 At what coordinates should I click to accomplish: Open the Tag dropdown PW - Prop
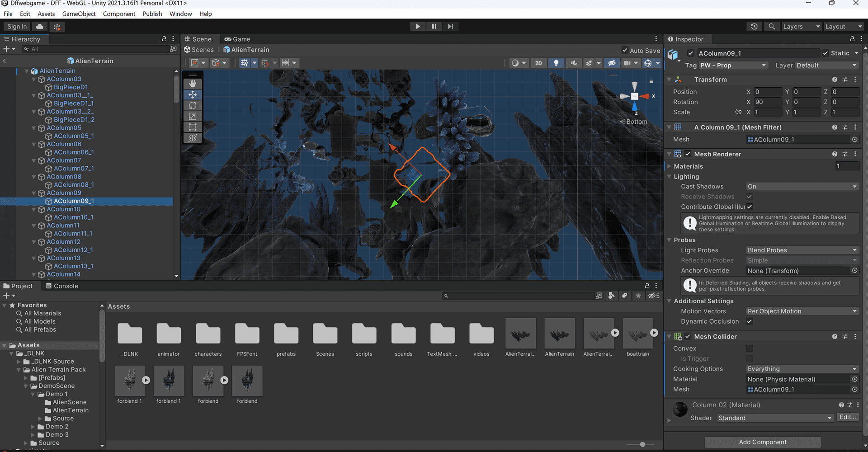[733, 66]
